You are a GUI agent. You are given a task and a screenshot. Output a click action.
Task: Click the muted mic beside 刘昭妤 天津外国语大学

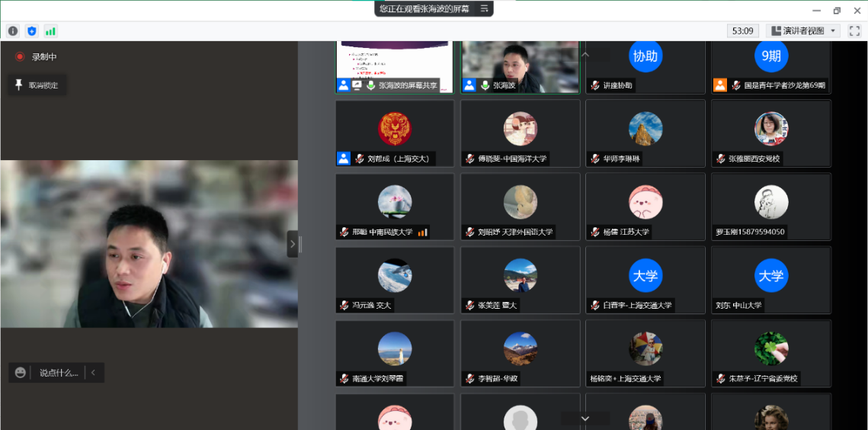click(470, 233)
